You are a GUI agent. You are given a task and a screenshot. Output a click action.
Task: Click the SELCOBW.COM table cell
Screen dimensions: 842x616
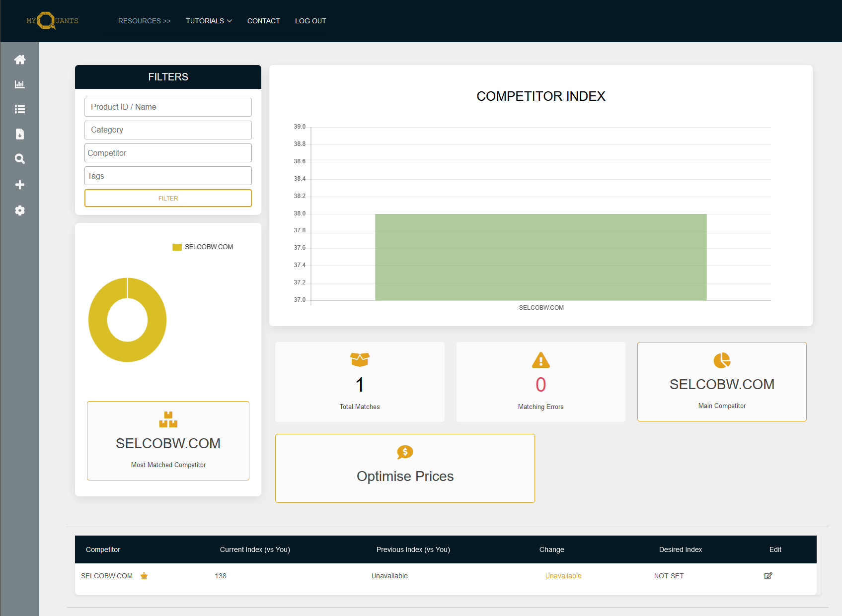(x=107, y=576)
